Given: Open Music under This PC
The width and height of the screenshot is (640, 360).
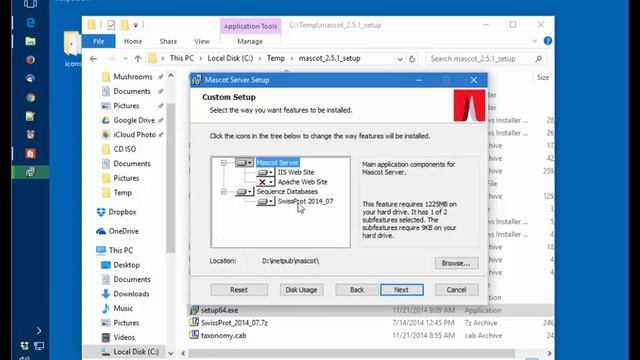Looking at the screenshot, I should pos(123,308).
